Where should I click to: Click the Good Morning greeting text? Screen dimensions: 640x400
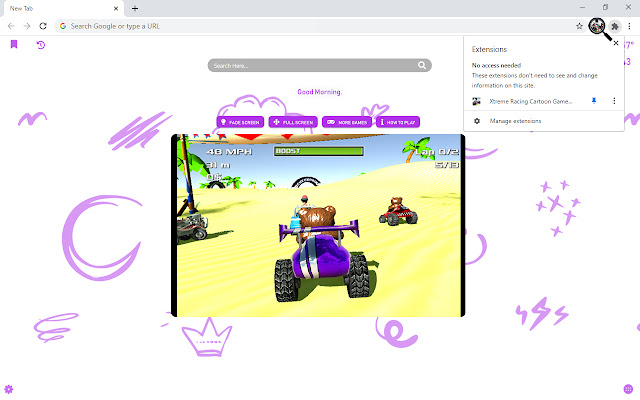pyautogui.click(x=319, y=92)
